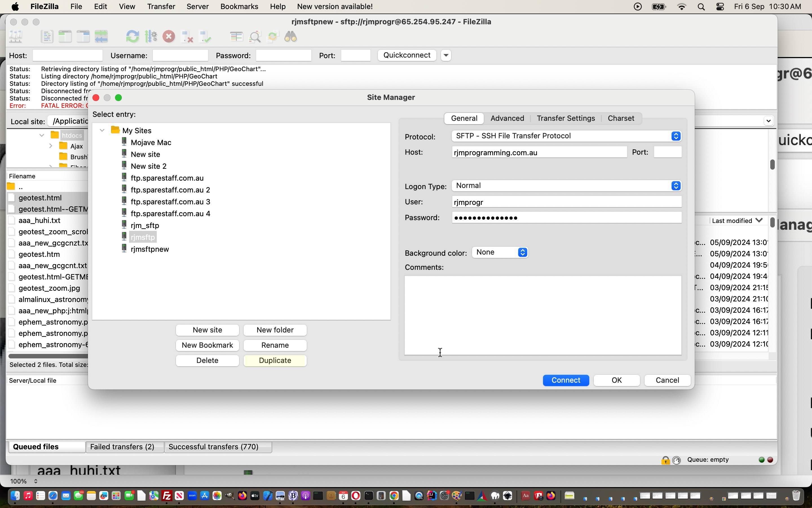Open the Protocol dropdown
Screen dimensions: 812x508
(x=566, y=136)
